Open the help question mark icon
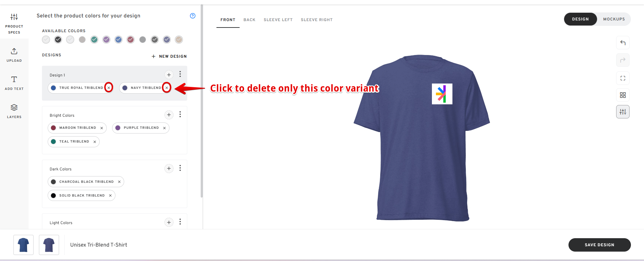This screenshot has height=261, width=644. [x=193, y=16]
